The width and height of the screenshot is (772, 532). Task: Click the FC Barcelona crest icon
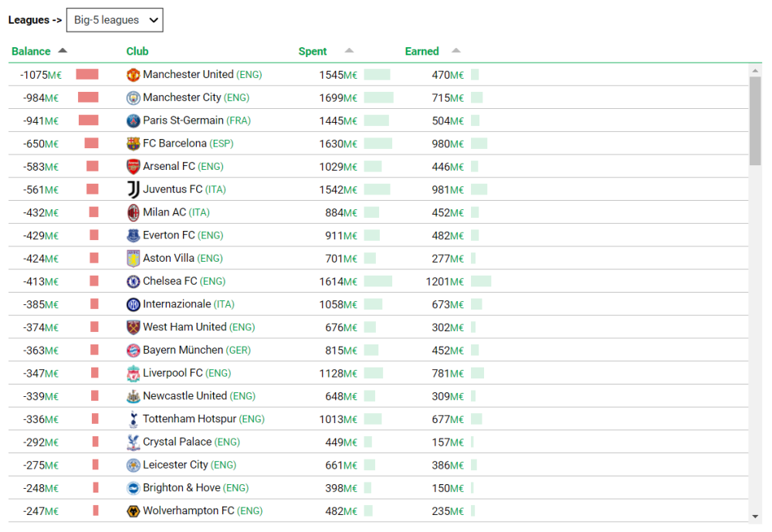133,144
